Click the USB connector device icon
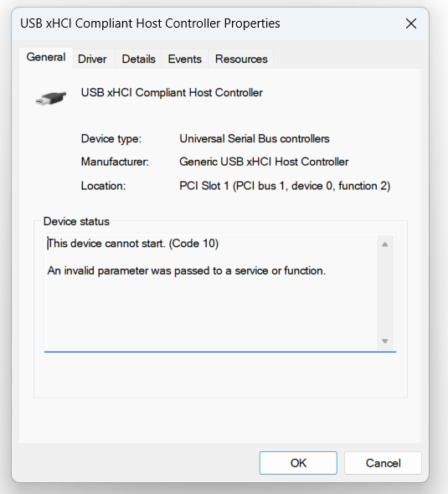 tap(51, 98)
